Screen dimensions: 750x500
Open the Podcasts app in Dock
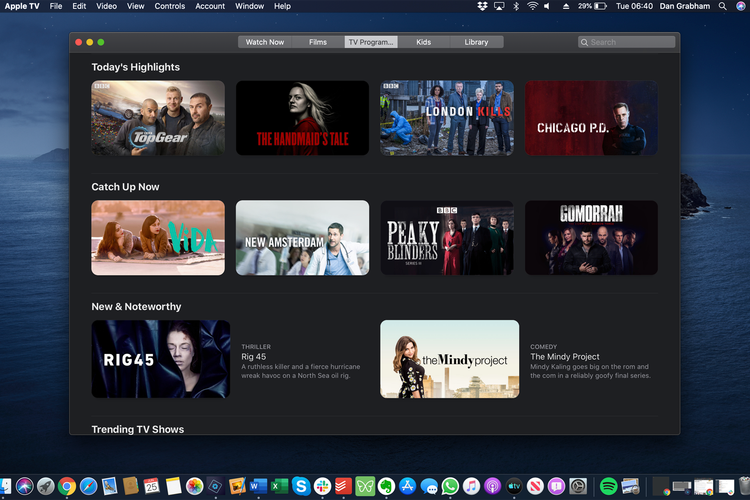493,487
